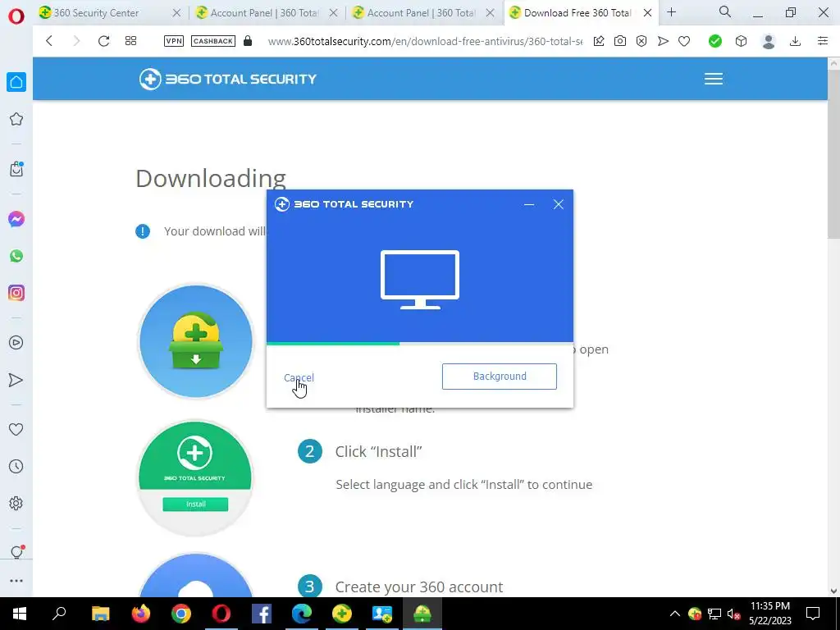Open sidebar lightbulb tips icon
The width and height of the screenshot is (840, 630).
[x=16, y=552]
